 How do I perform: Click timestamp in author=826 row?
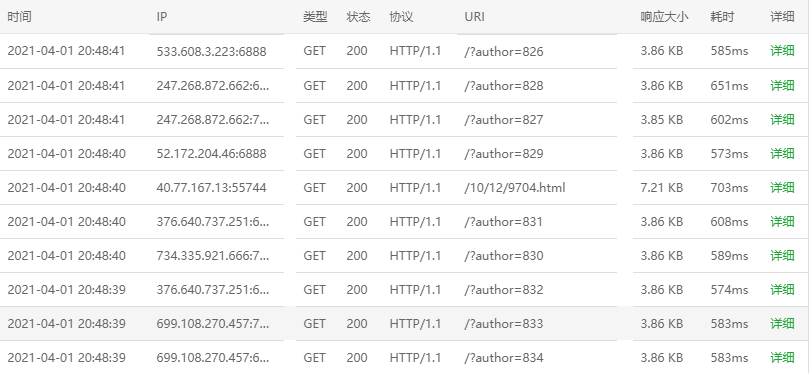66,51
